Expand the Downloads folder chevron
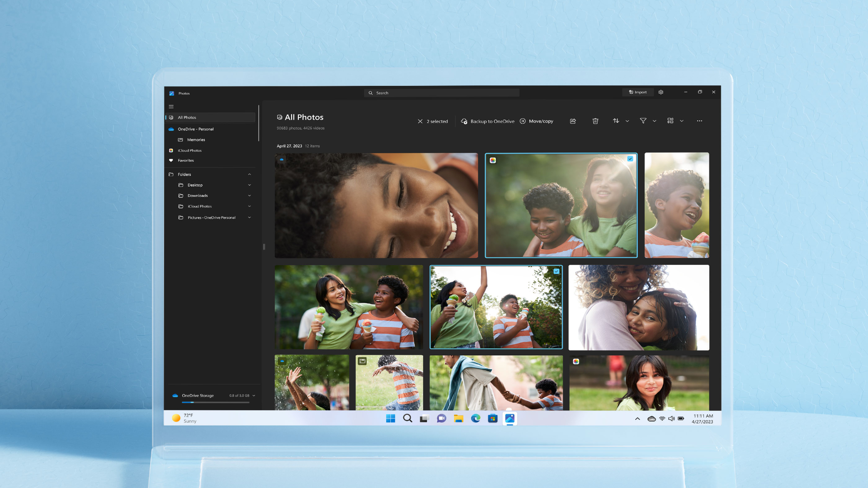This screenshot has height=488, width=868. (250, 196)
